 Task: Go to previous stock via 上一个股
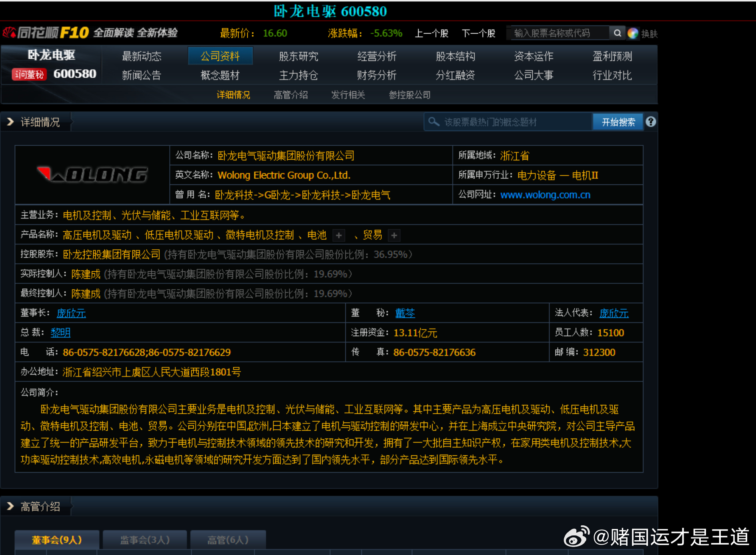(431, 33)
